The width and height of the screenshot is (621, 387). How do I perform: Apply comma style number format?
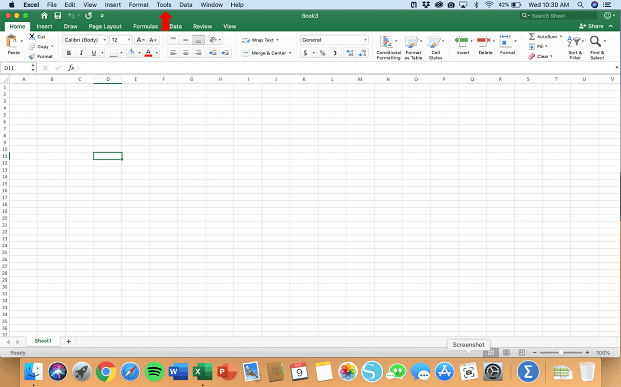pyautogui.click(x=335, y=53)
